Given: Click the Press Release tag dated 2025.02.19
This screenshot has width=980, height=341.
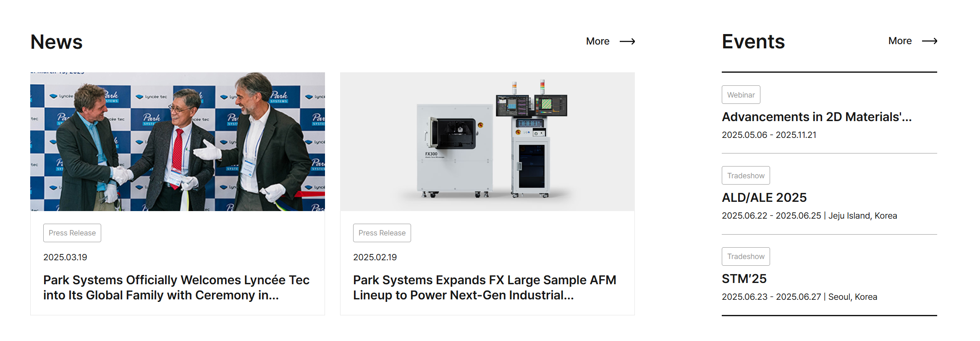Looking at the screenshot, I should pyautogui.click(x=382, y=233).
